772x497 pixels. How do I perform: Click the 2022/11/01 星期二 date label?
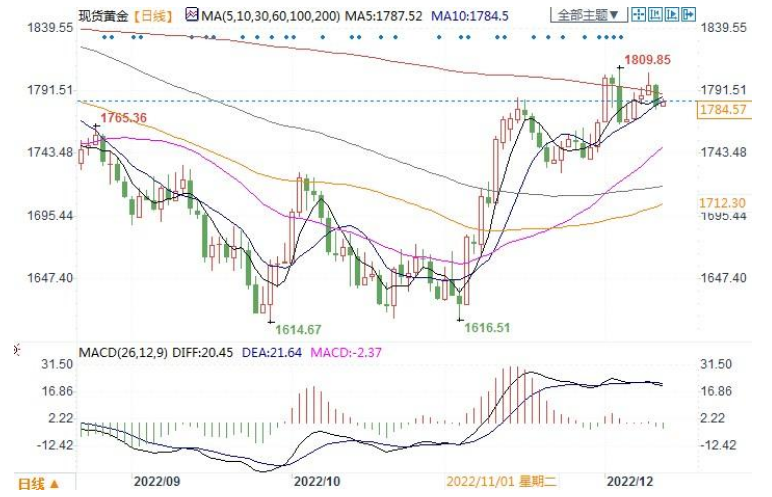pyautogui.click(x=501, y=481)
